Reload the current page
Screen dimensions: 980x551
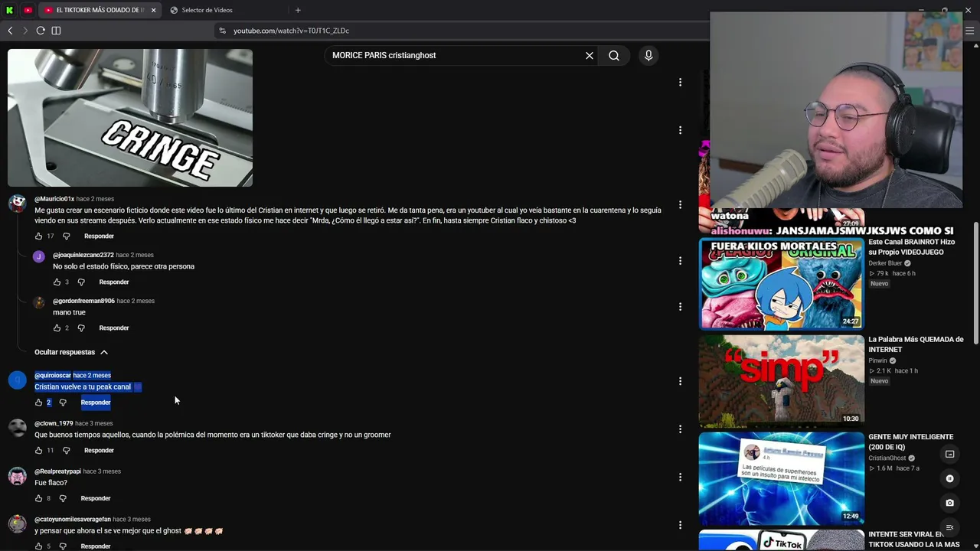(41, 31)
